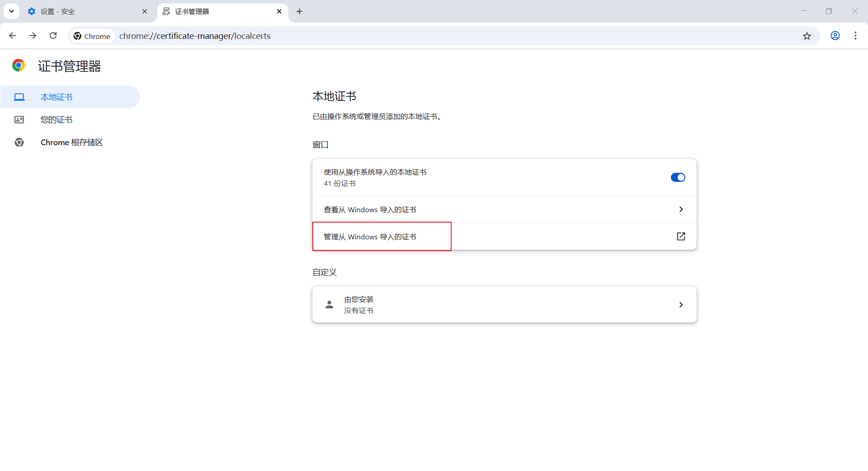Click the Chrome logo next to 证书管理器
Image resolution: width=868 pixels, height=471 pixels.
19,66
